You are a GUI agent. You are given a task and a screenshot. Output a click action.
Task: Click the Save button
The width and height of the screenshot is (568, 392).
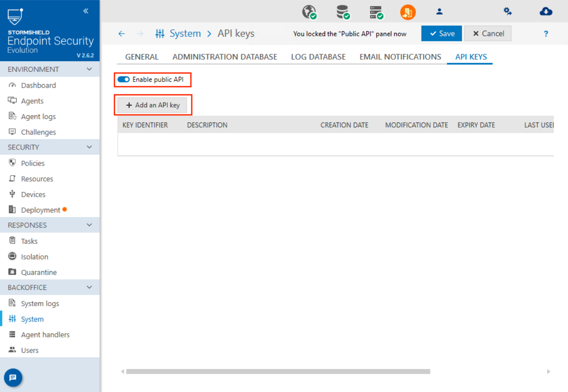441,34
